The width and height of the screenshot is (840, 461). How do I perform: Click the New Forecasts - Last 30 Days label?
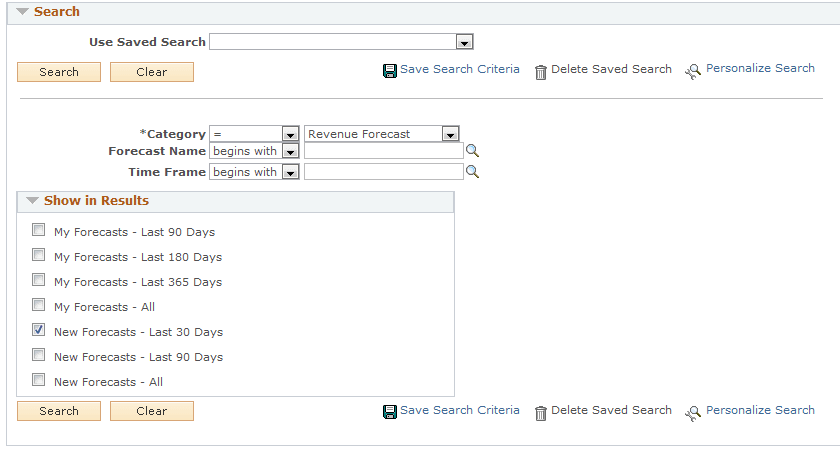(138, 332)
